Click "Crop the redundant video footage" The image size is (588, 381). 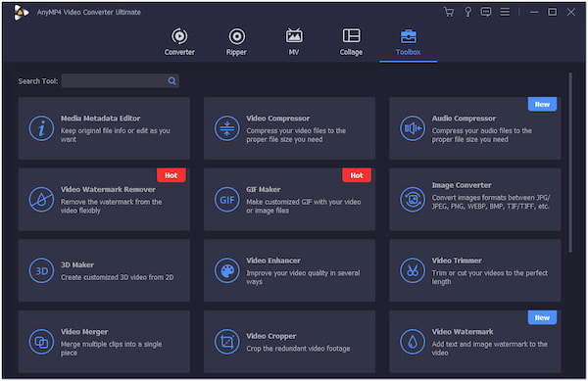coord(298,349)
